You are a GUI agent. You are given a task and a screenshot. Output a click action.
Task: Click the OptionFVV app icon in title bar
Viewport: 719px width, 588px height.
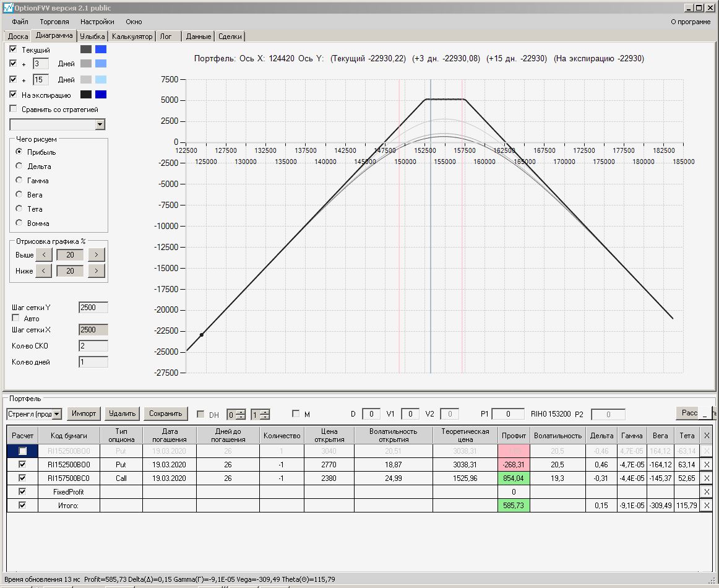click(x=7, y=8)
